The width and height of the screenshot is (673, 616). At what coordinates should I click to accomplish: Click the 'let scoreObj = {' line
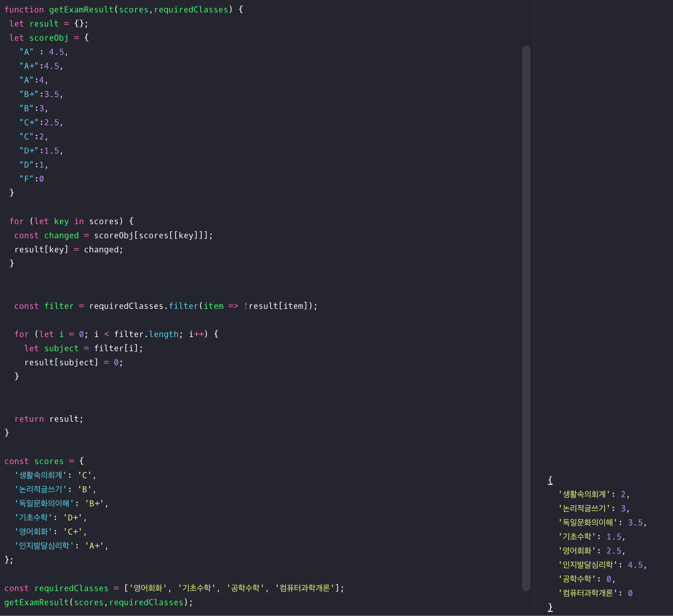click(x=49, y=38)
